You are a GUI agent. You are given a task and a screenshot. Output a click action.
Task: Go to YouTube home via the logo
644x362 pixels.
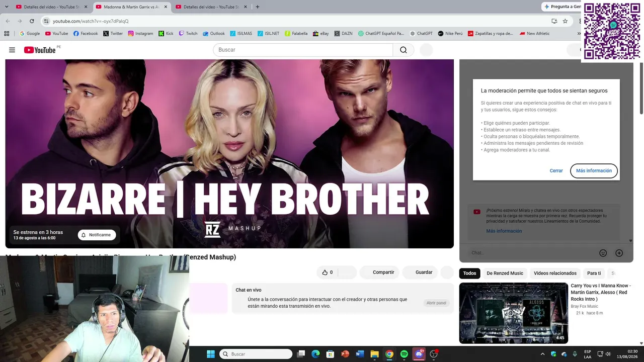(40, 50)
